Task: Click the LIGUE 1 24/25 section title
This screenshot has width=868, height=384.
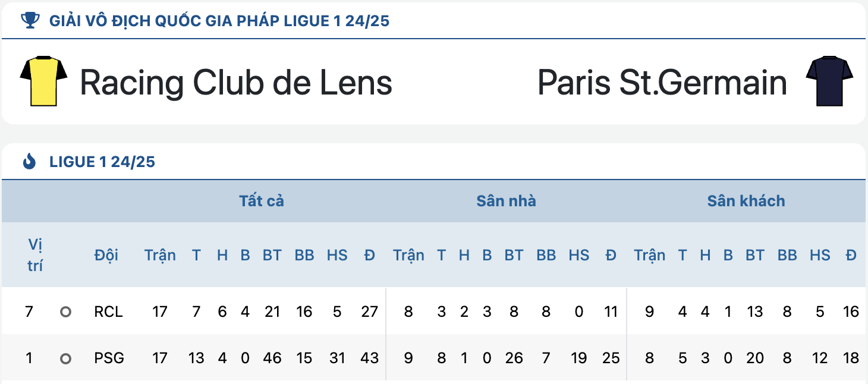Action: [102, 162]
